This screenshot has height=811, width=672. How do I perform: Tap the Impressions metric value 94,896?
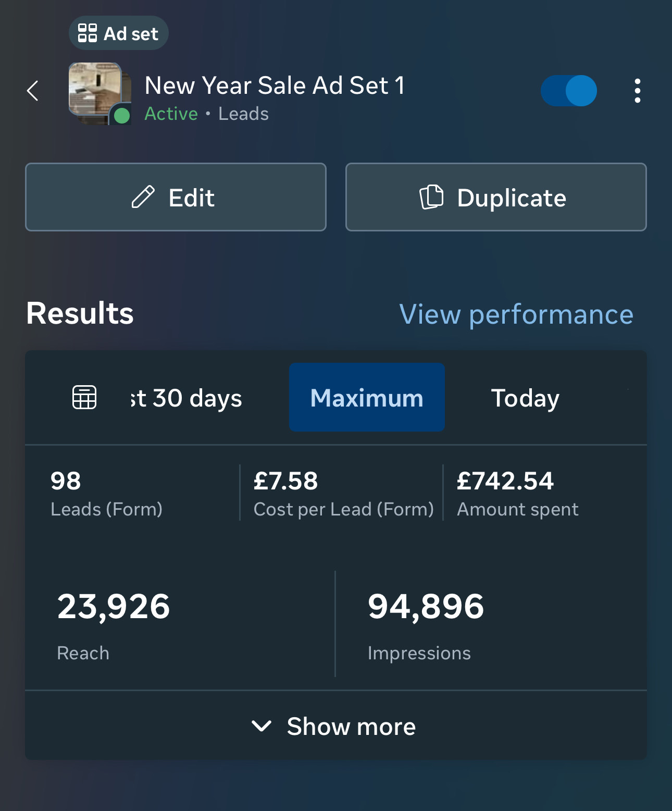click(426, 607)
